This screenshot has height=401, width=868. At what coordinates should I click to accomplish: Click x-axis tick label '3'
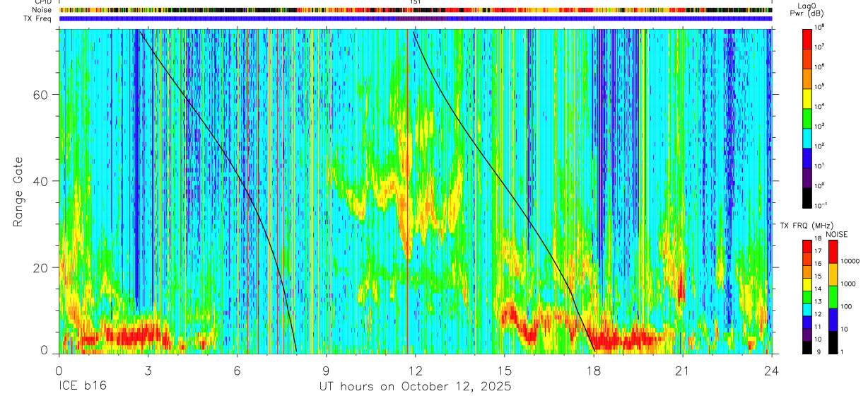(x=148, y=370)
